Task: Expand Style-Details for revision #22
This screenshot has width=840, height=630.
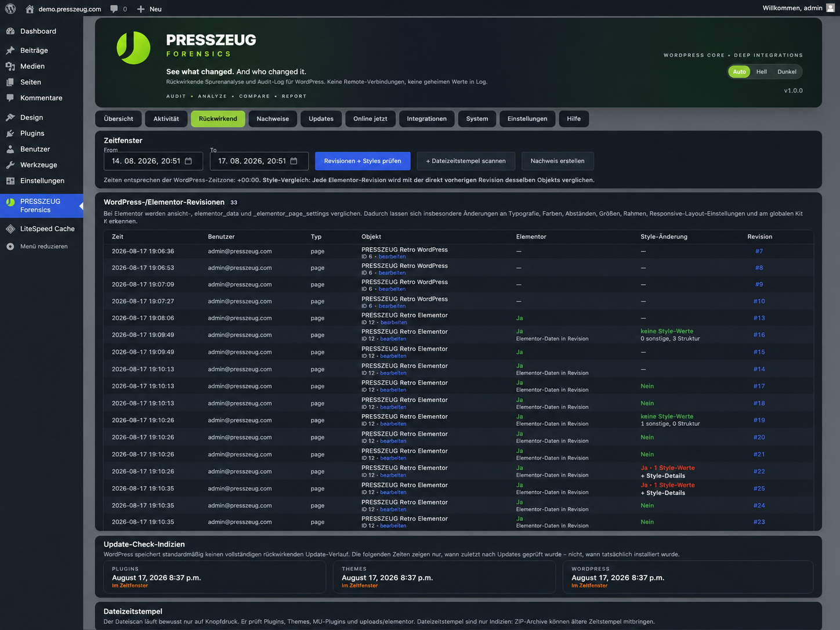Action: pyautogui.click(x=663, y=476)
